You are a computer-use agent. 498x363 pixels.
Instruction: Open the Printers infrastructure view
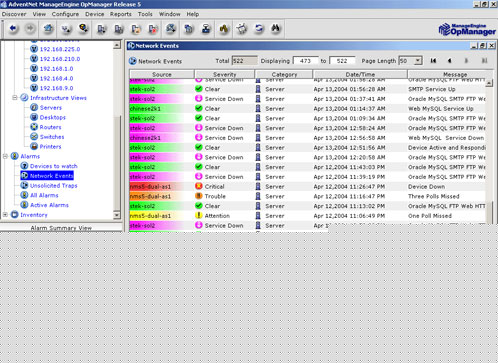50,147
